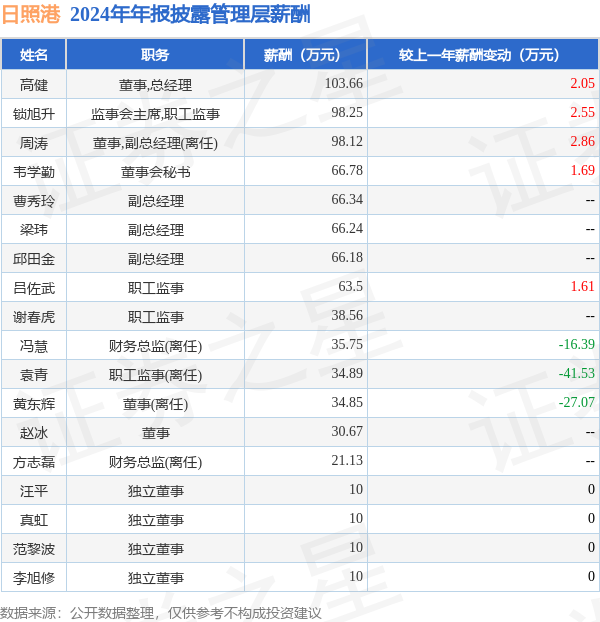Click the salary value 66.34
The width and height of the screenshot is (600, 622).
click(347, 199)
